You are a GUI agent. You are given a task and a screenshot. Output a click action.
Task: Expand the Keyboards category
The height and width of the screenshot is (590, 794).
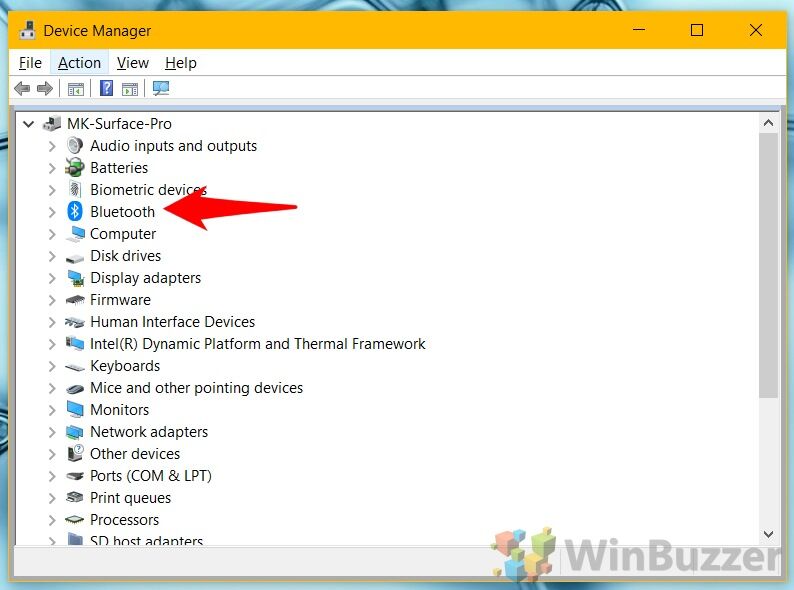[52, 366]
